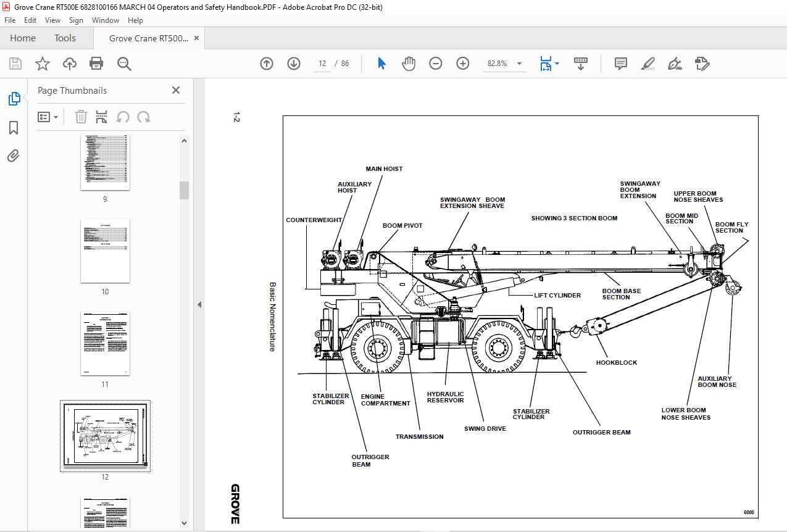Screen dimensions: 787x532
Task: Show the Bookmarks panel
Action: (14, 128)
